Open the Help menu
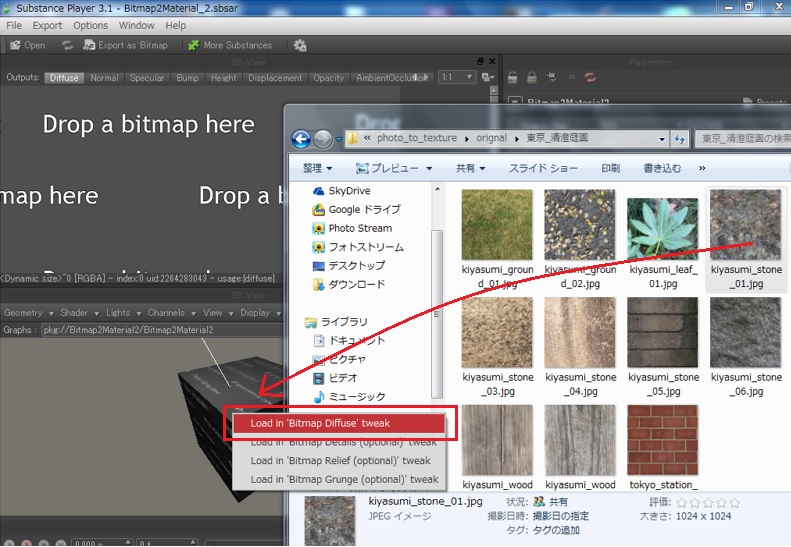The image size is (791, 547). click(x=176, y=25)
